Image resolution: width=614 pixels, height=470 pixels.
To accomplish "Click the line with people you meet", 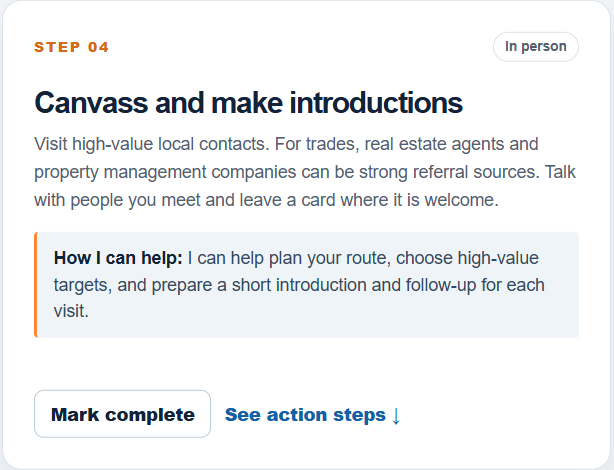I will coord(266,200).
